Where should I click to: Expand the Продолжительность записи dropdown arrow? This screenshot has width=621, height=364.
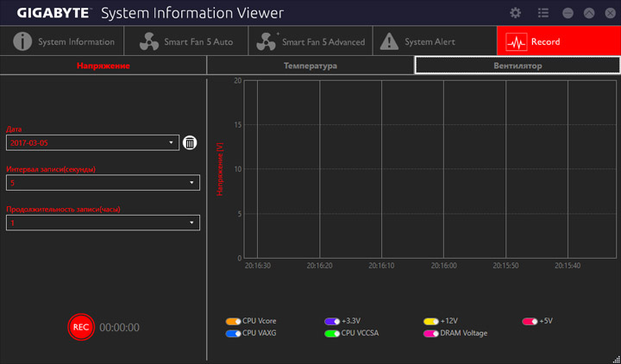tap(191, 223)
